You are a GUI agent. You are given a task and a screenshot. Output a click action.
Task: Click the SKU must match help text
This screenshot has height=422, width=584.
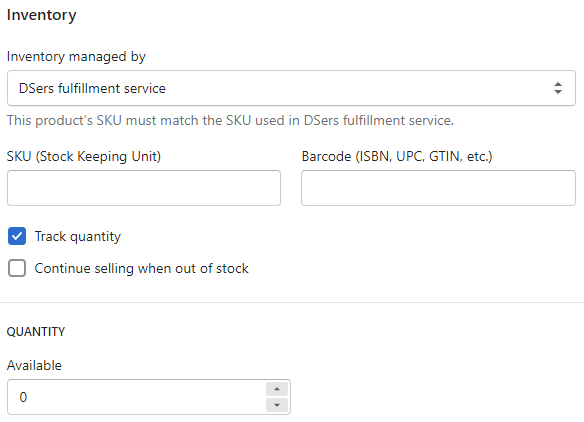point(230,120)
